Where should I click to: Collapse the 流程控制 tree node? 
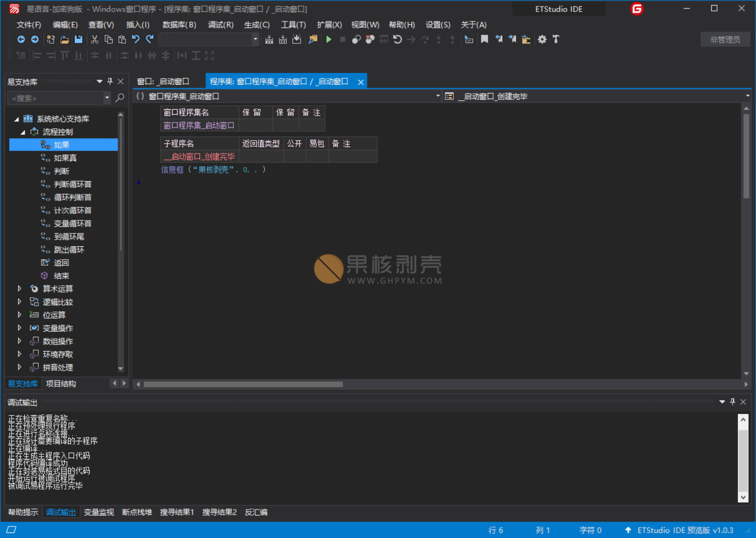(23, 132)
